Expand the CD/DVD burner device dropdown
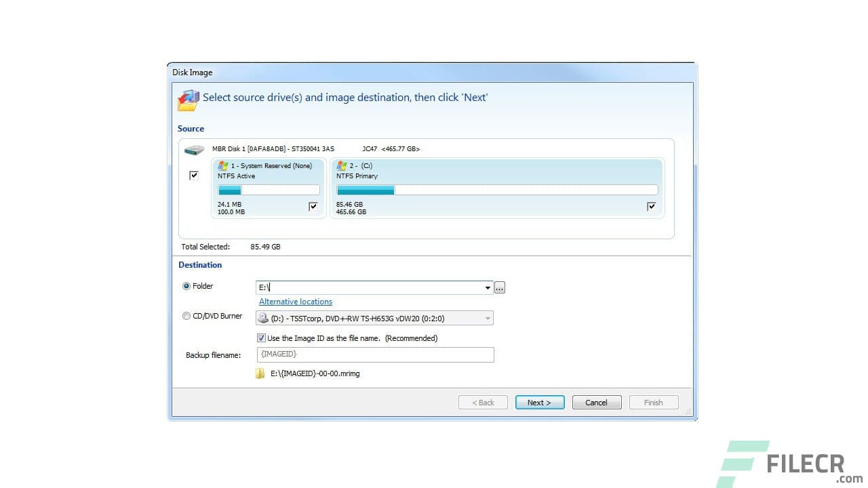Screen dimensions: 868x488 point(487,317)
